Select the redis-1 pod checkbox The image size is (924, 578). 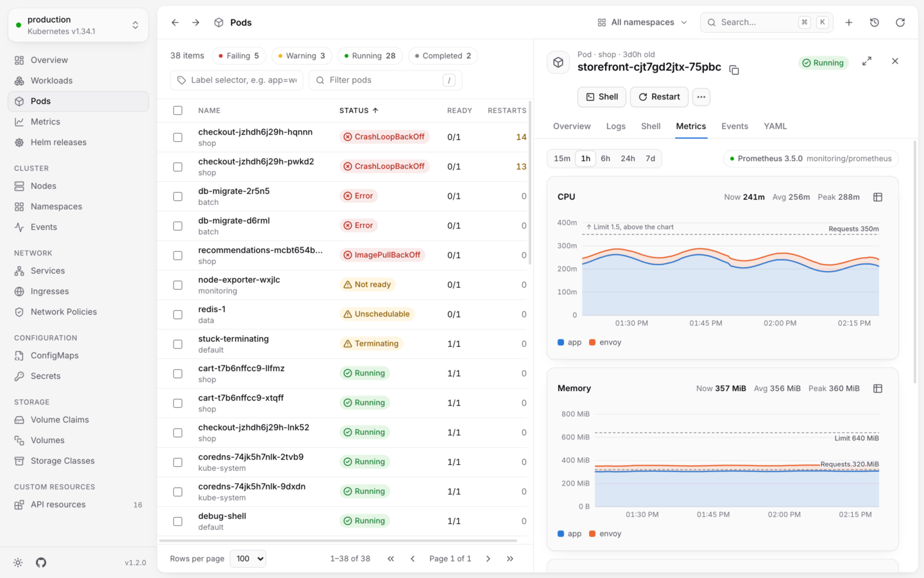coord(178,314)
